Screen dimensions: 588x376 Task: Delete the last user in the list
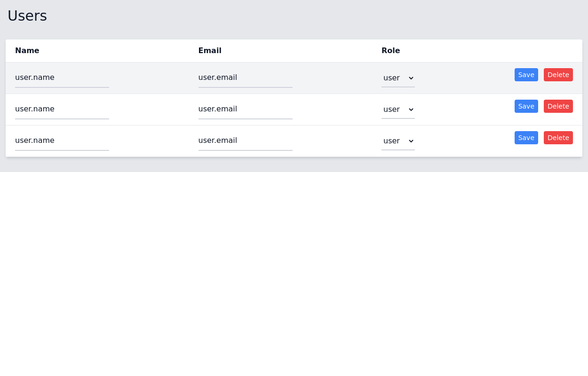click(558, 138)
